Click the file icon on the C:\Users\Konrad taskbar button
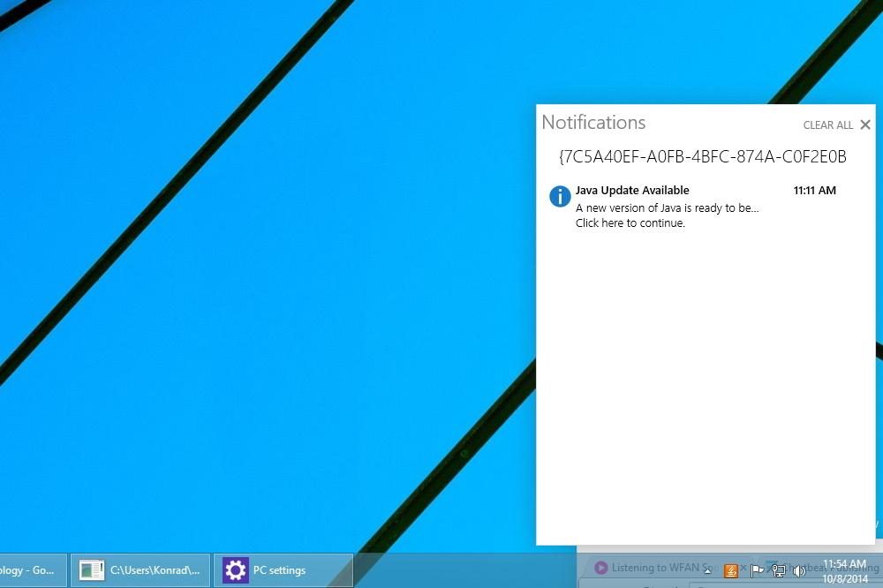The image size is (883, 588). [x=91, y=570]
